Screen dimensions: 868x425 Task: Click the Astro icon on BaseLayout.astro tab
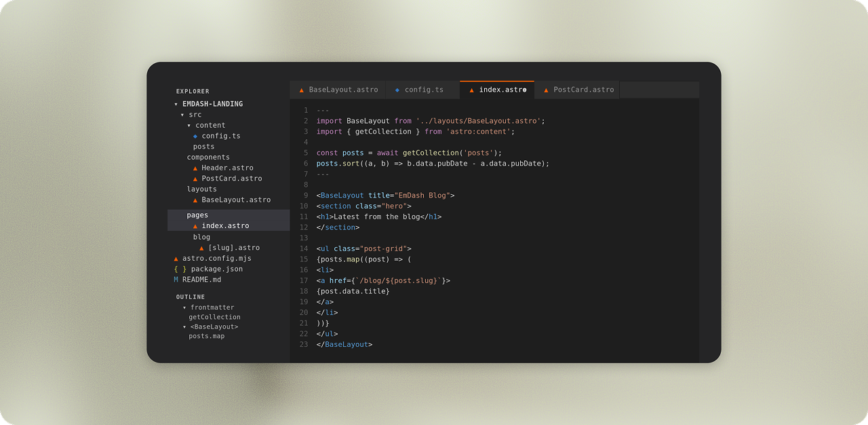point(302,90)
